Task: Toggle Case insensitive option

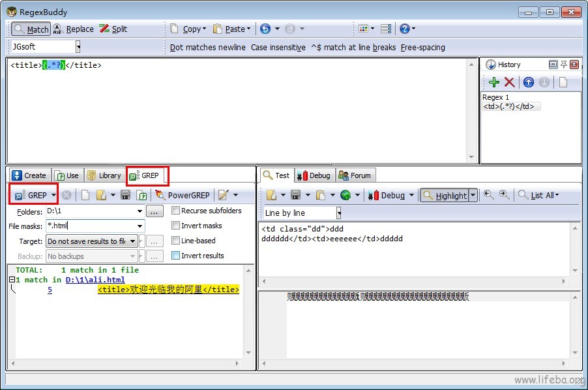Action: tap(278, 47)
